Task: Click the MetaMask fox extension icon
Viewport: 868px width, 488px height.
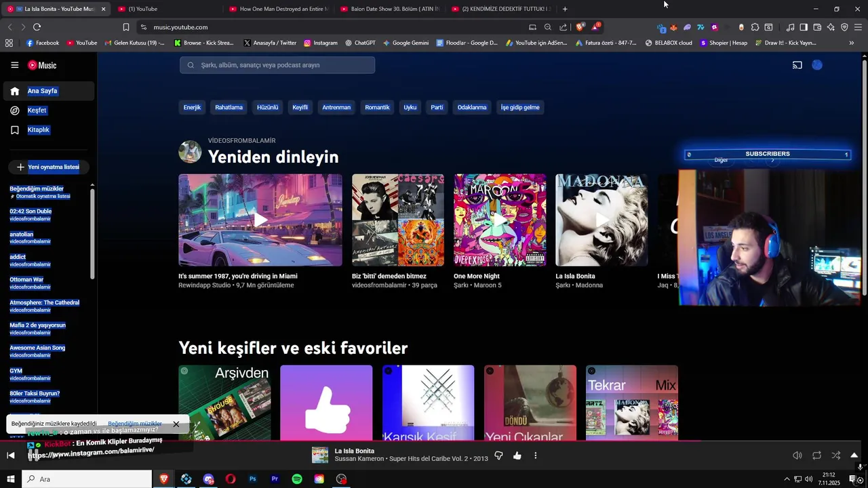Action: point(673,27)
